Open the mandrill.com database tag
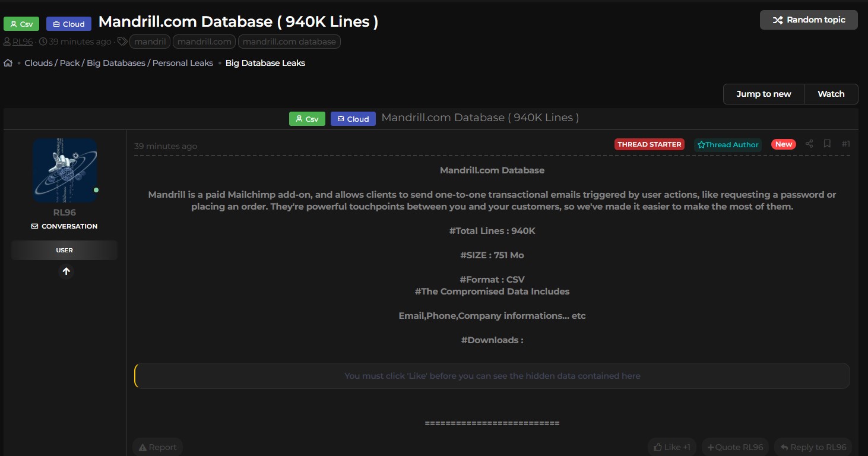 pos(289,42)
